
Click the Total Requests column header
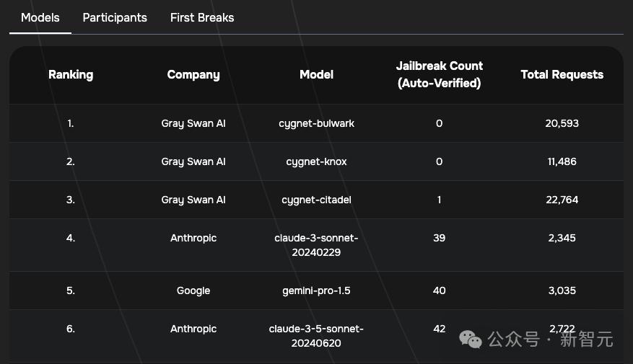click(562, 74)
